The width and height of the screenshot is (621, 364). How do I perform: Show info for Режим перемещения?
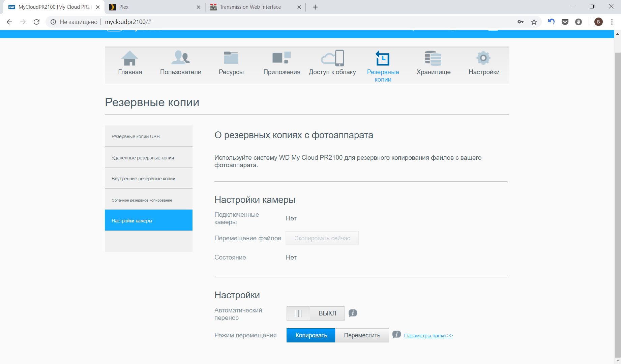pyautogui.click(x=396, y=334)
